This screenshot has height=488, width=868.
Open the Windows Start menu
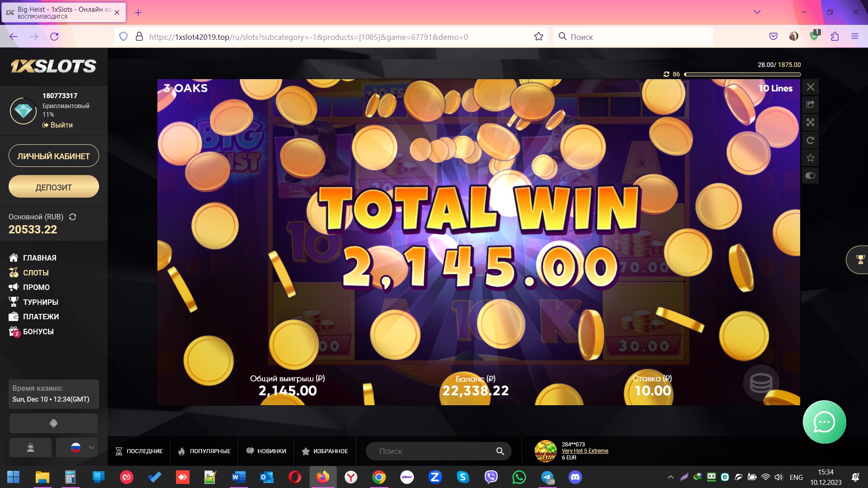tap(13, 477)
